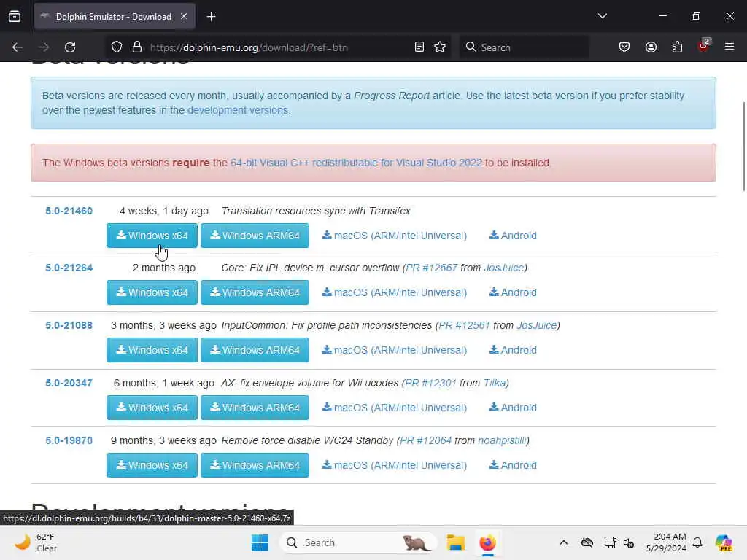The width and height of the screenshot is (747, 560).
Task: Download 5.0-19870 macOS universal build
Action: tap(395, 465)
